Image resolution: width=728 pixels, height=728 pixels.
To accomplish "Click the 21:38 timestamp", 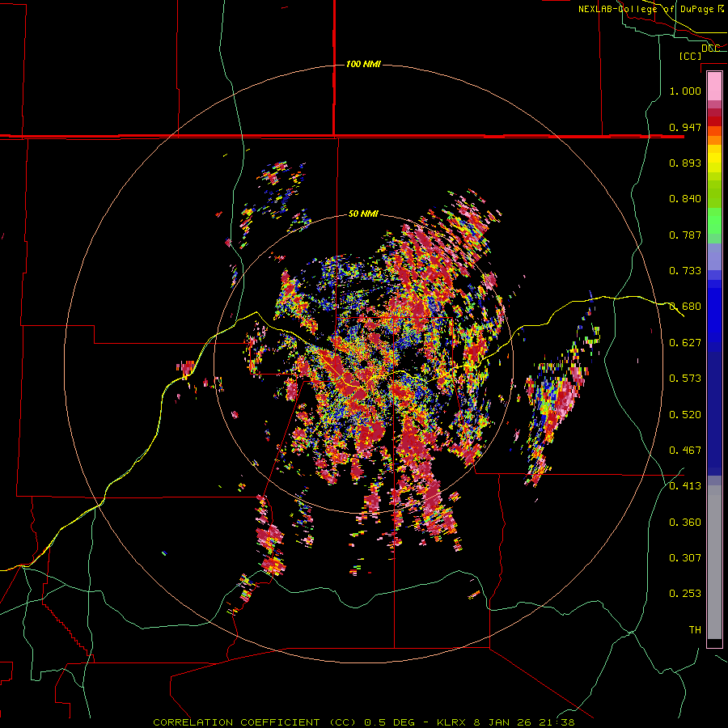I will point(557,722).
